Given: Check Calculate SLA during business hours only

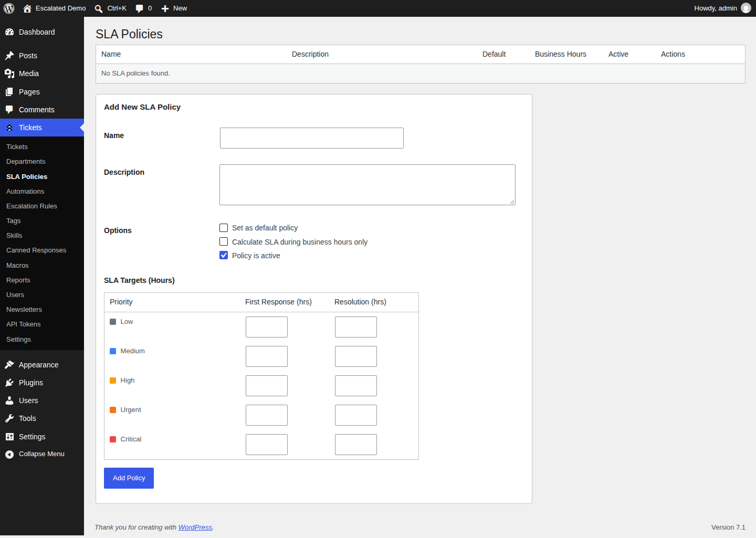Looking at the screenshot, I should click(224, 241).
